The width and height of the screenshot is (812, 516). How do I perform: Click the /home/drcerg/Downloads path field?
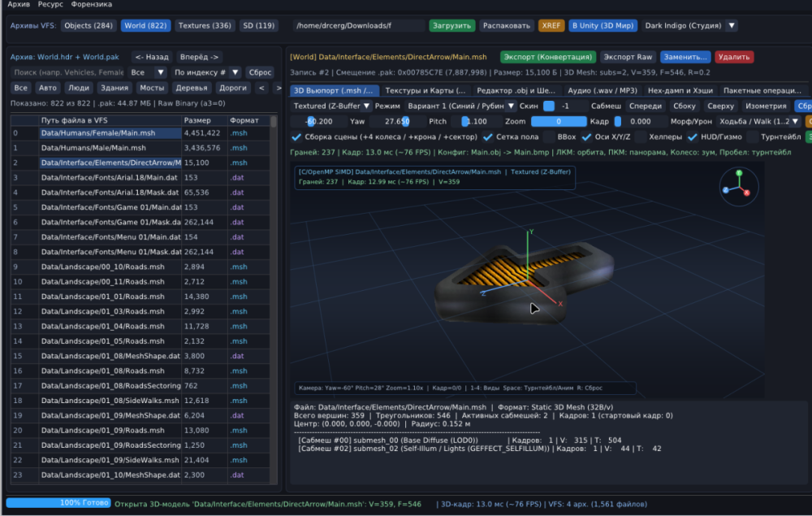[x=358, y=25]
